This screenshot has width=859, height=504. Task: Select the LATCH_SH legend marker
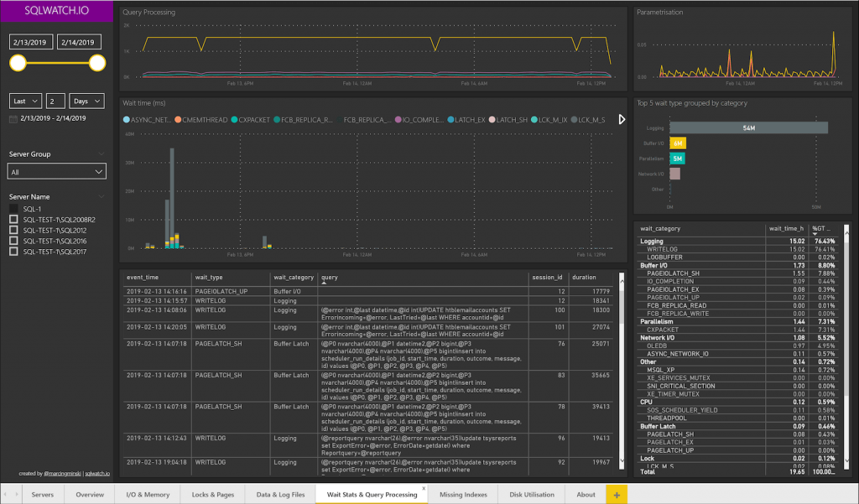[491, 117]
